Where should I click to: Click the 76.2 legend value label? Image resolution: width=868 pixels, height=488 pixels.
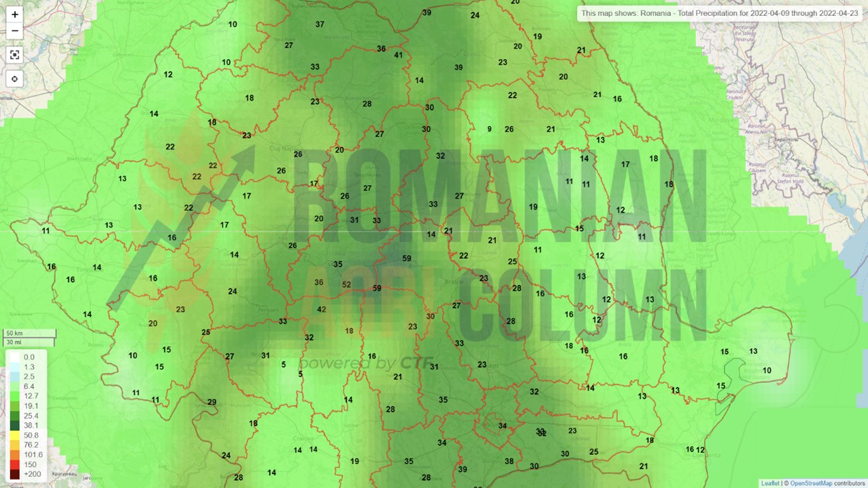tap(31, 446)
